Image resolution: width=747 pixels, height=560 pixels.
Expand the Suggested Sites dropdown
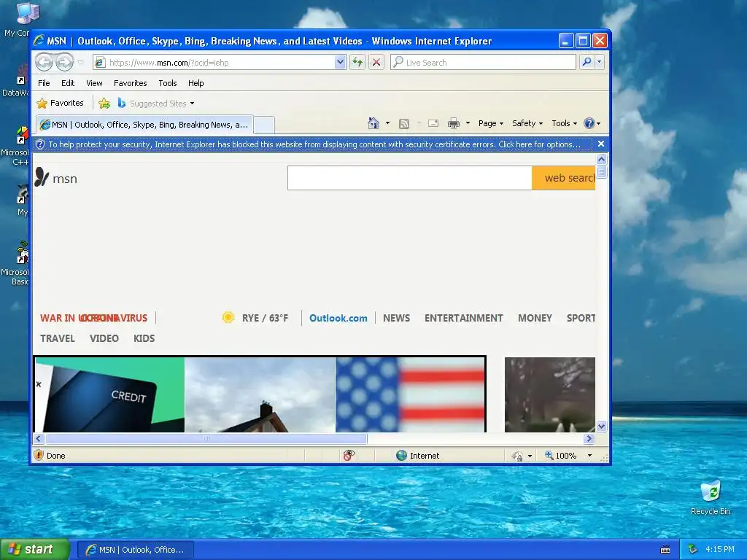tap(192, 104)
